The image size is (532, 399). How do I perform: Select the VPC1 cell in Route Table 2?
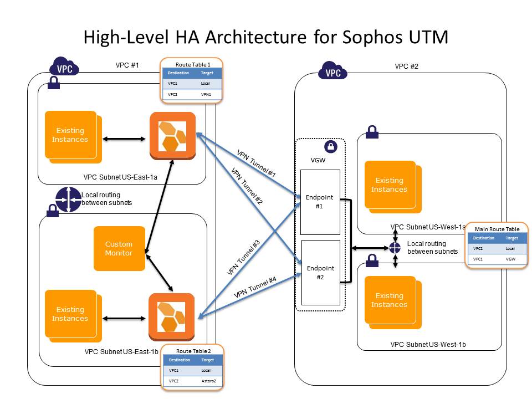pyautogui.click(x=173, y=371)
